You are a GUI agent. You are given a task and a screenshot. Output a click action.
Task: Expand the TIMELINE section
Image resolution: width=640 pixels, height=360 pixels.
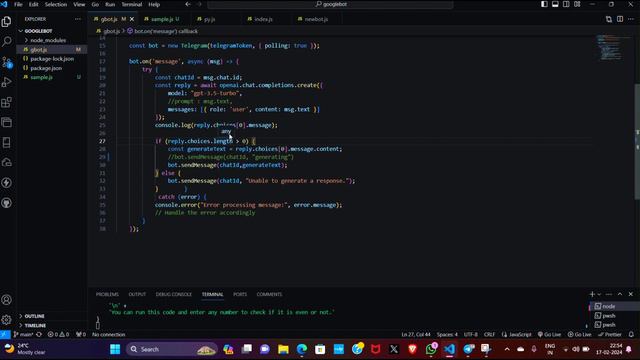tap(35, 325)
